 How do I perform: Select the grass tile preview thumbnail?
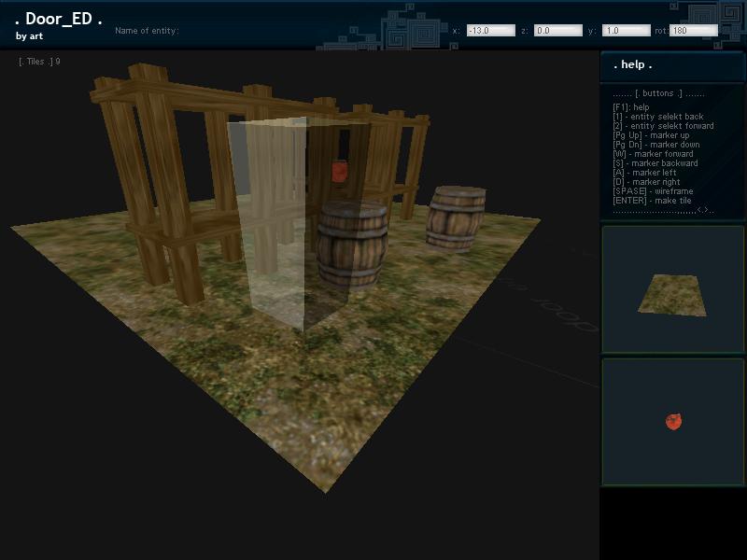pyautogui.click(x=672, y=289)
